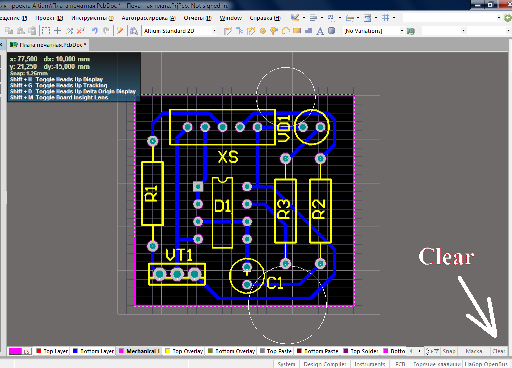512x368 pixels.
Task: Select the open PcbDoc document tab
Action: coord(48,45)
